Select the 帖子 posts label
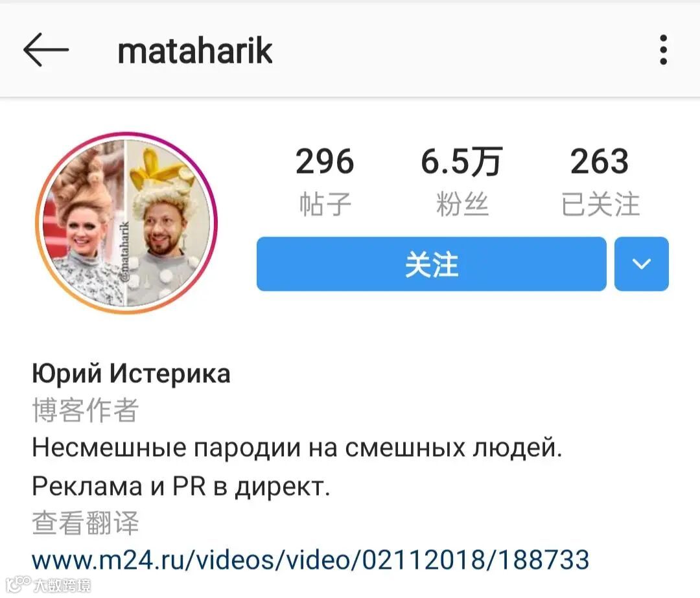The image size is (700, 598). pyautogui.click(x=325, y=204)
